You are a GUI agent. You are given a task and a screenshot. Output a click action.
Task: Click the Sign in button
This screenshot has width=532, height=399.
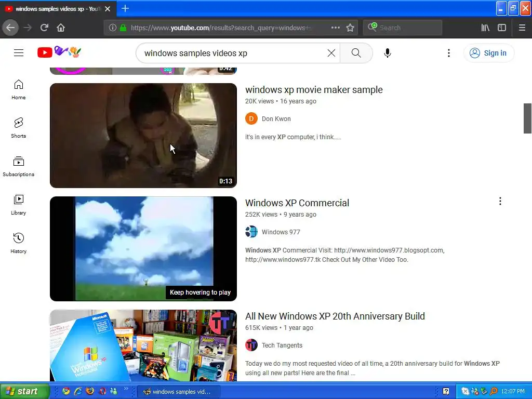[x=488, y=53]
